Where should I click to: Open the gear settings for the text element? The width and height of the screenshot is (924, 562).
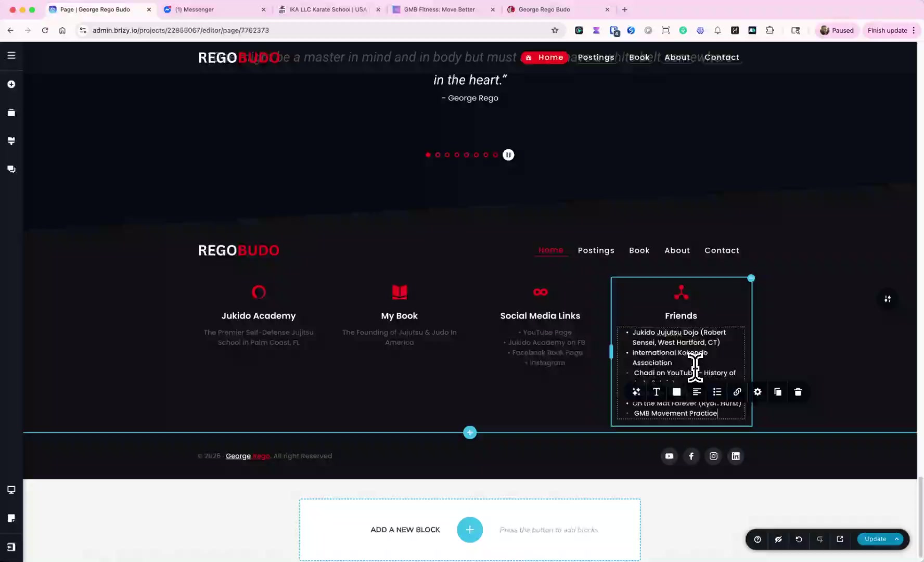758,392
